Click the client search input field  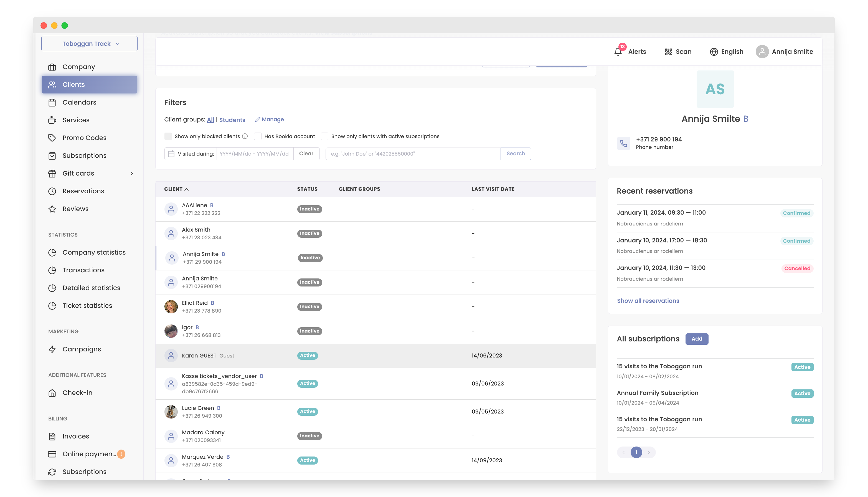click(x=413, y=154)
